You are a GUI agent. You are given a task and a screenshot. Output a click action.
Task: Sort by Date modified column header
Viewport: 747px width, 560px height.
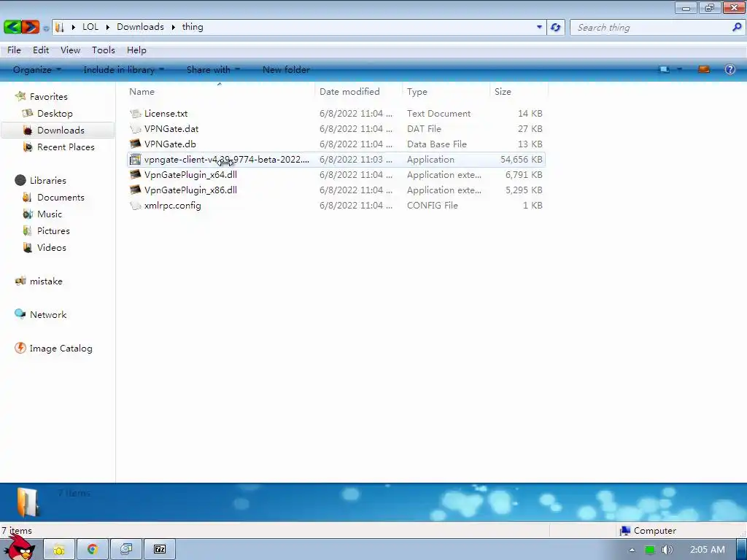point(358,91)
